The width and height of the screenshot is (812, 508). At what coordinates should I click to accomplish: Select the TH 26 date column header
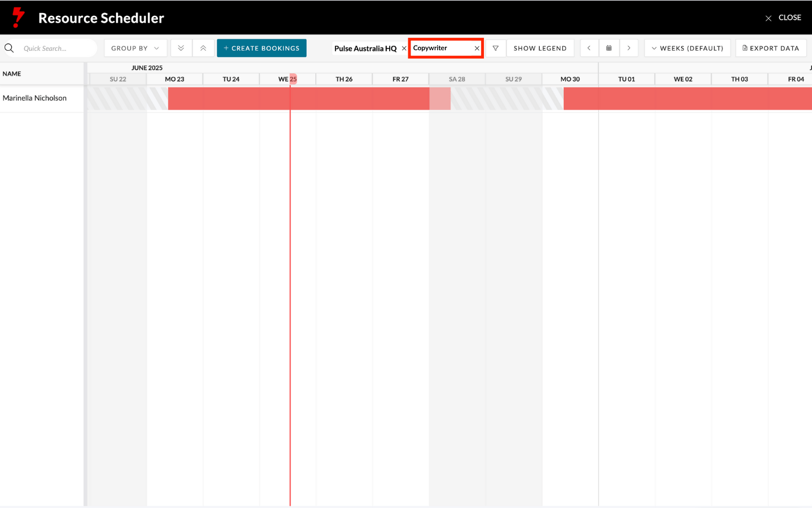click(344, 79)
